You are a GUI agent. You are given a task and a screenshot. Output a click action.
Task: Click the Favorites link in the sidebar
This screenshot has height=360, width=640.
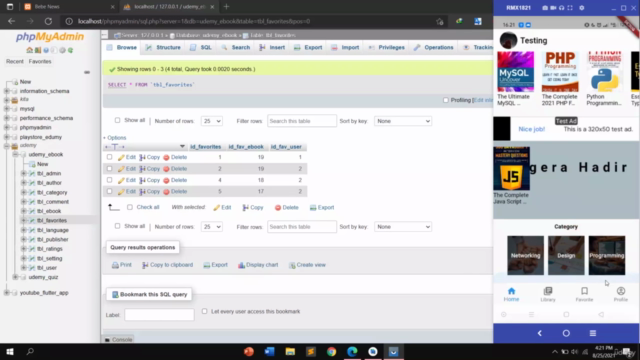(x=40, y=61)
